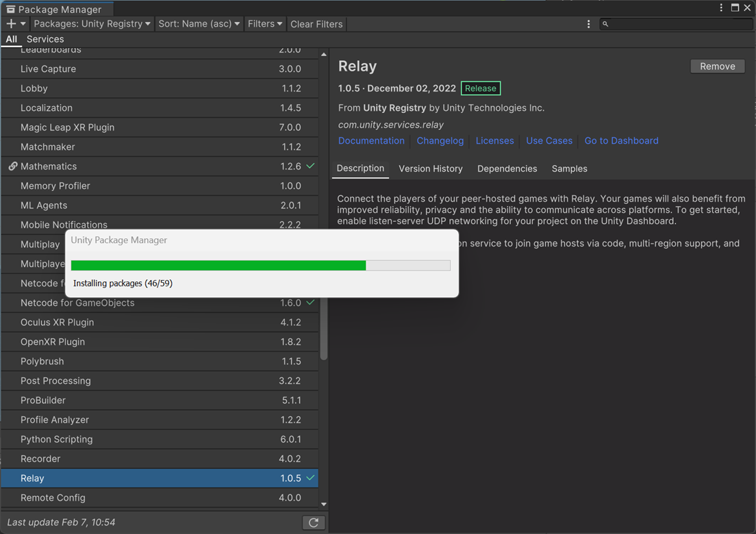Open the Sort: Name (asc) dropdown
Viewport: 756px width, 534px height.
pyautogui.click(x=199, y=24)
